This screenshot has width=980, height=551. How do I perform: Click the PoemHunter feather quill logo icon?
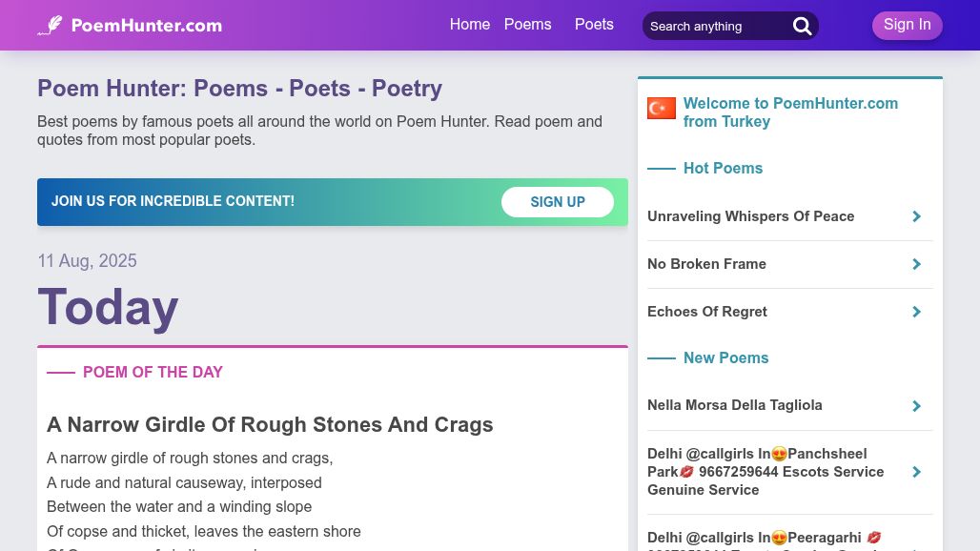tap(50, 25)
